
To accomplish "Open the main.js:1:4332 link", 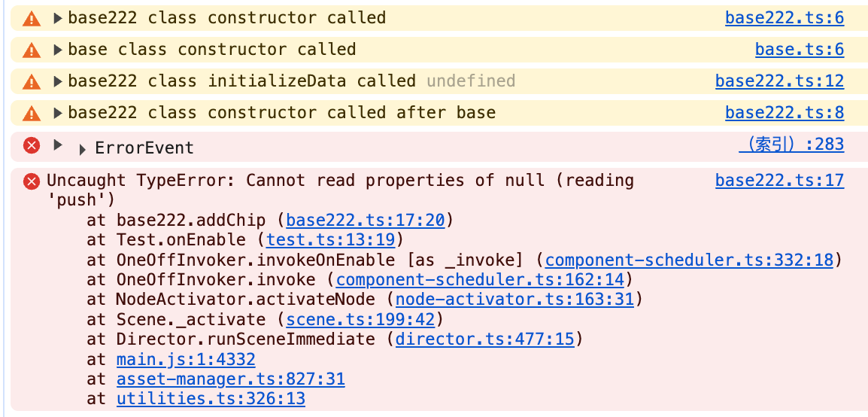I will pyautogui.click(x=186, y=360).
